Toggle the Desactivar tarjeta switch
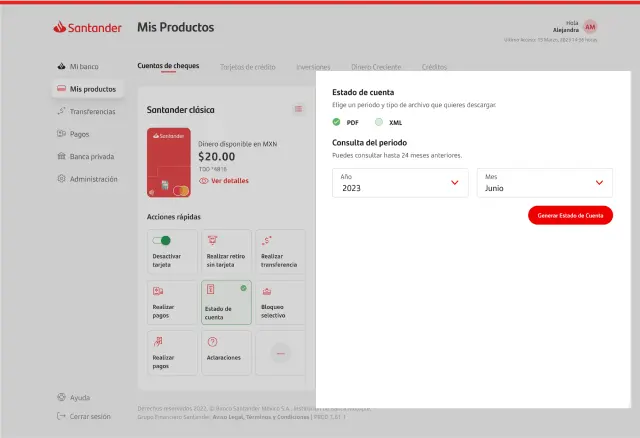 [x=162, y=240]
